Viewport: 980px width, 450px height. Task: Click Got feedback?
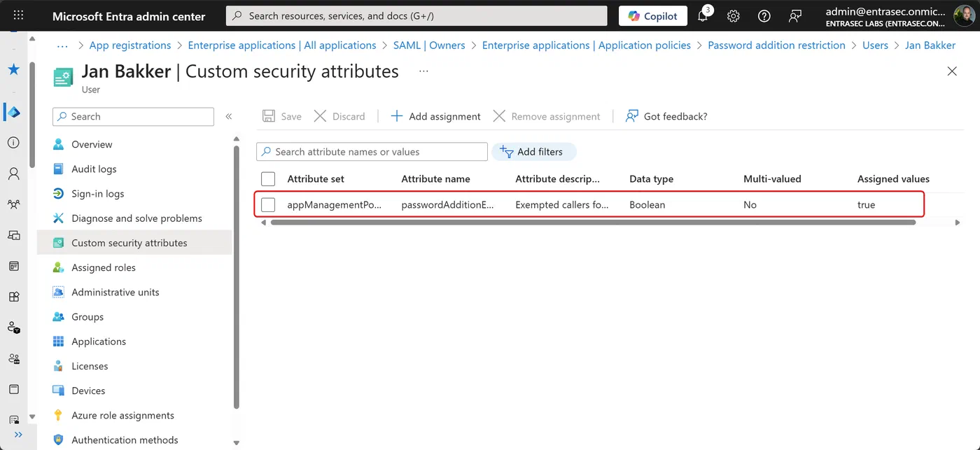[666, 116]
